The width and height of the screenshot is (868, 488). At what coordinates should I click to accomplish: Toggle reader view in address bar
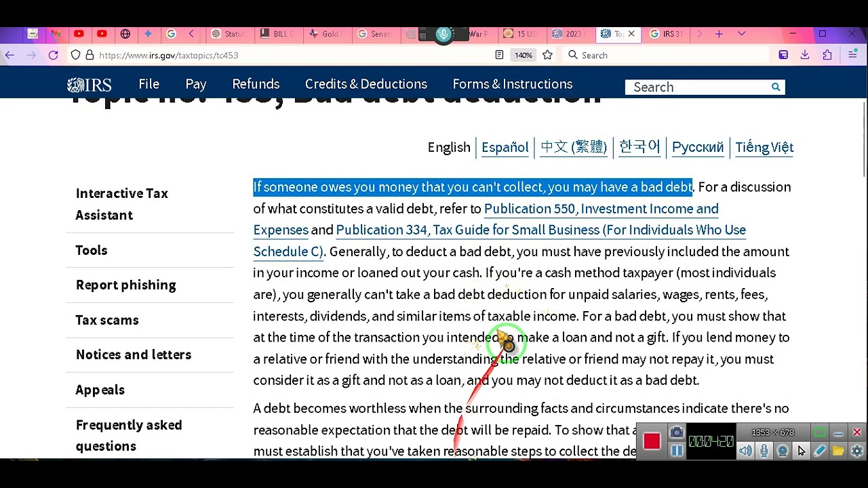pyautogui.click(x=499, y=55)
